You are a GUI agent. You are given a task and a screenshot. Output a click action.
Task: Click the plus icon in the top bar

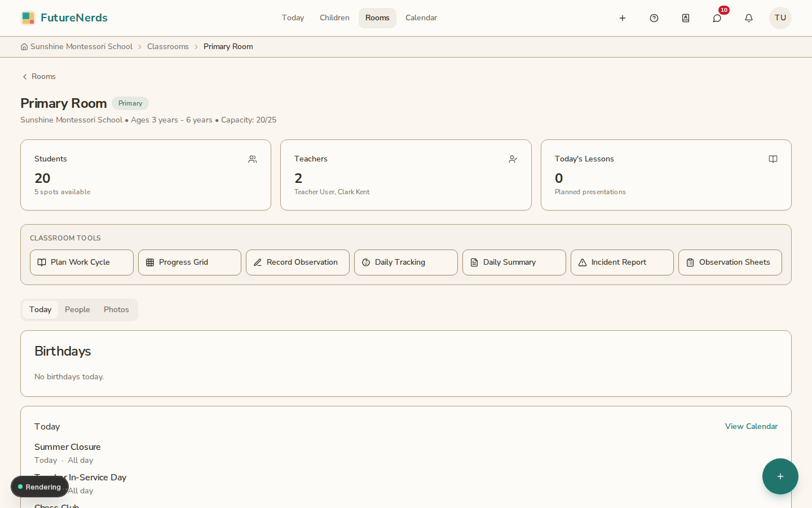pos(623,18)
